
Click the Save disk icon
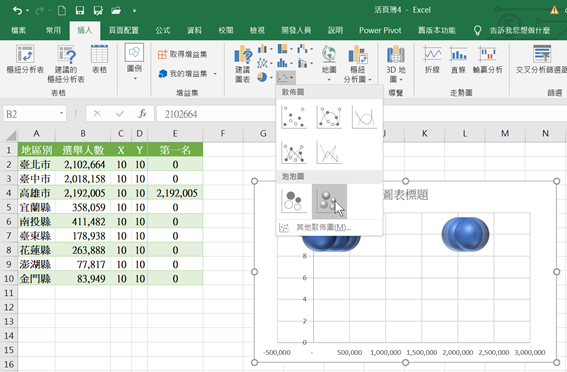tap(80, 10)
